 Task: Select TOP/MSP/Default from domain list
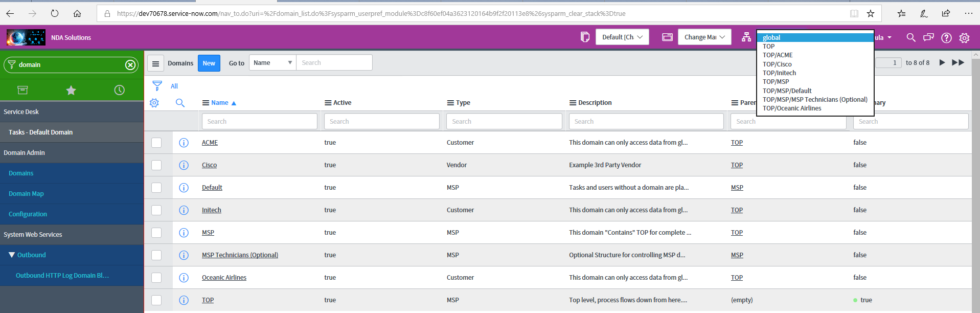pos(787,91)
